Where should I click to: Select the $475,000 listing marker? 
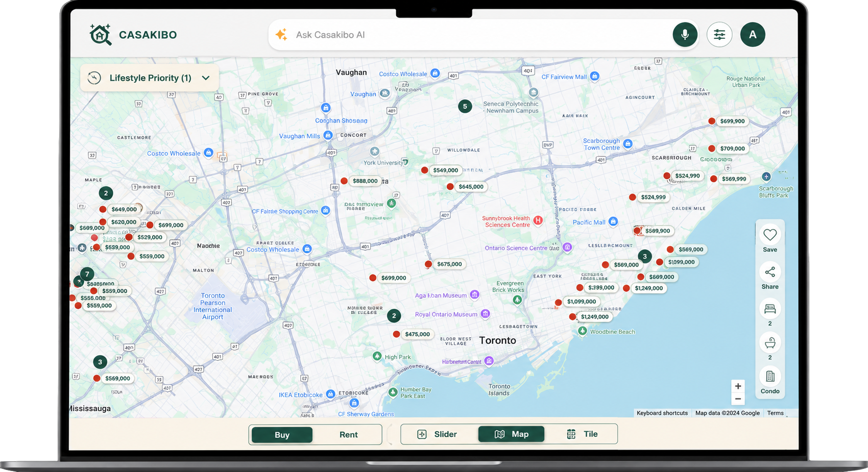pyautogui.click(x=413, y=334)
